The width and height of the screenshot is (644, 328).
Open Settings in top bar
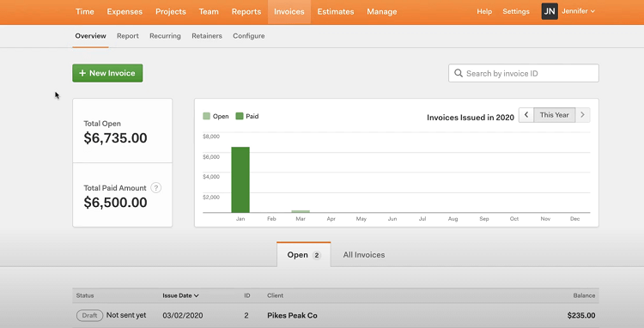[x=516, y=11]
